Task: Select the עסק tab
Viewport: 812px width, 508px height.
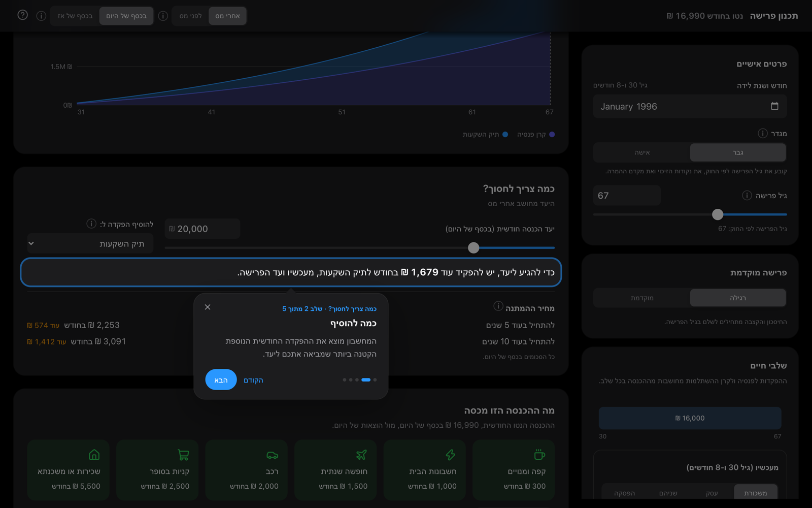Action: coord(712,493)
